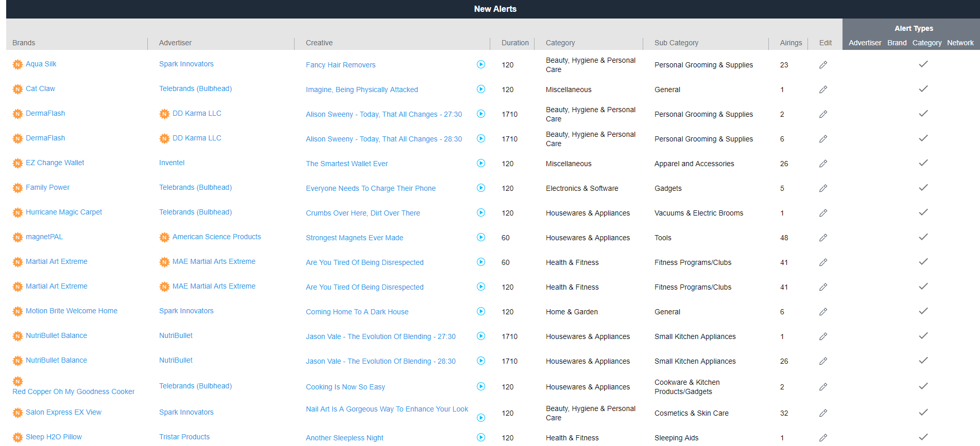The width and height of the screenshot is (980, 446).
Task: Click the new-alert badge beside magnetPAL brand
Action: pyautogui.click(x=18, y=237)
